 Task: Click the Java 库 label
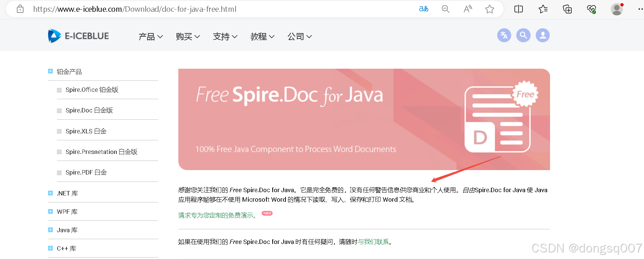pos(67,230)
